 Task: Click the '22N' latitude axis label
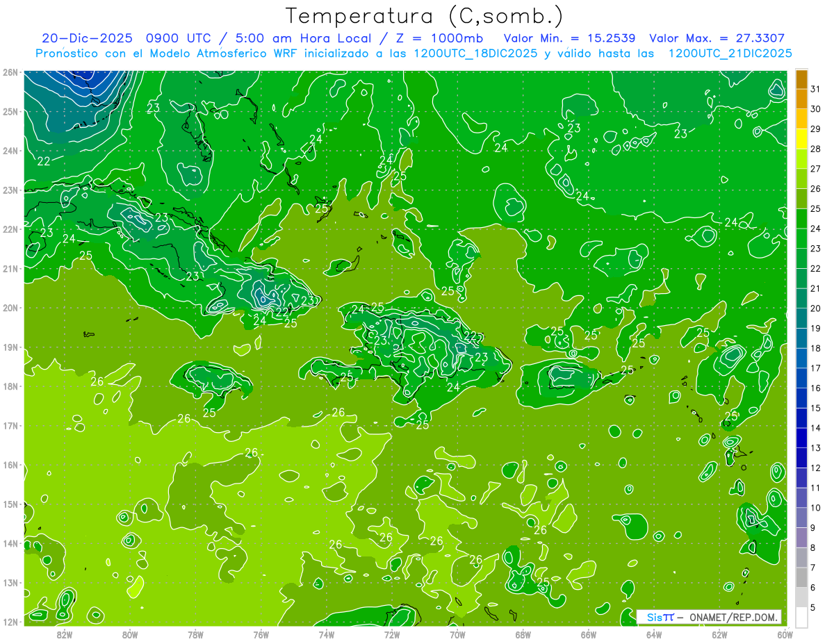(10, 229)
